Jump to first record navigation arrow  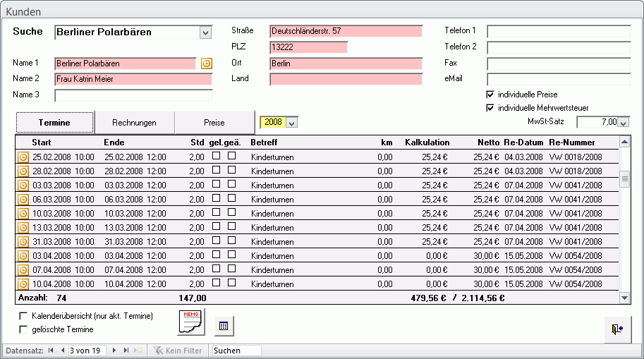coord(51,351)
